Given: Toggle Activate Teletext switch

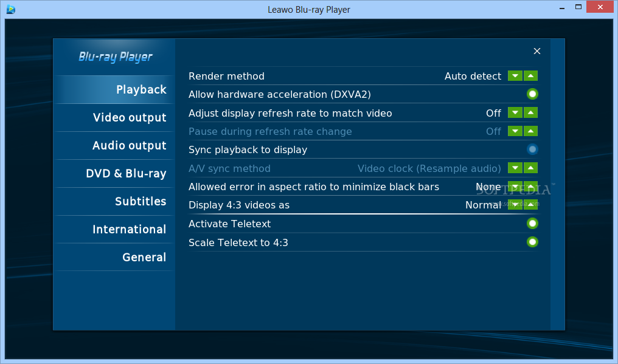Looking at the screenshot, I should click(x=532, y=224).
